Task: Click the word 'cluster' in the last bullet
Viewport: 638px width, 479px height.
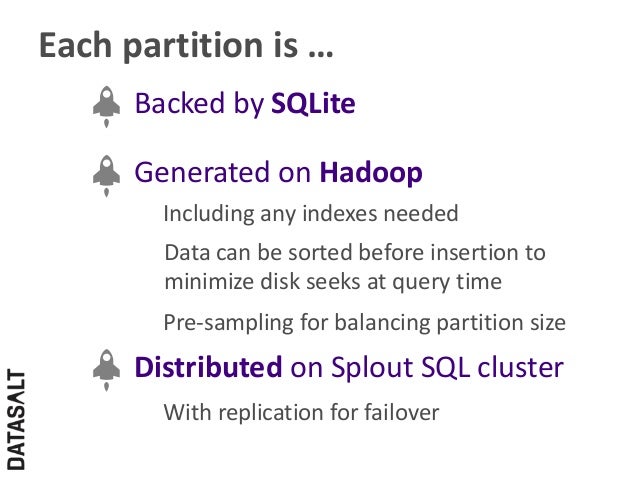Action: pyautogui.click(x=520, y=367)
